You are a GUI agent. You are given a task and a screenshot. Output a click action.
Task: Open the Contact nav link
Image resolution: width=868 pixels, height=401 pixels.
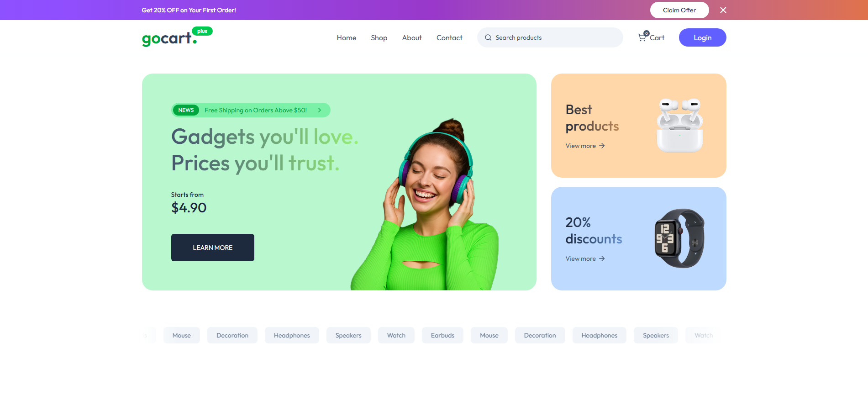(x=449, y=37)
